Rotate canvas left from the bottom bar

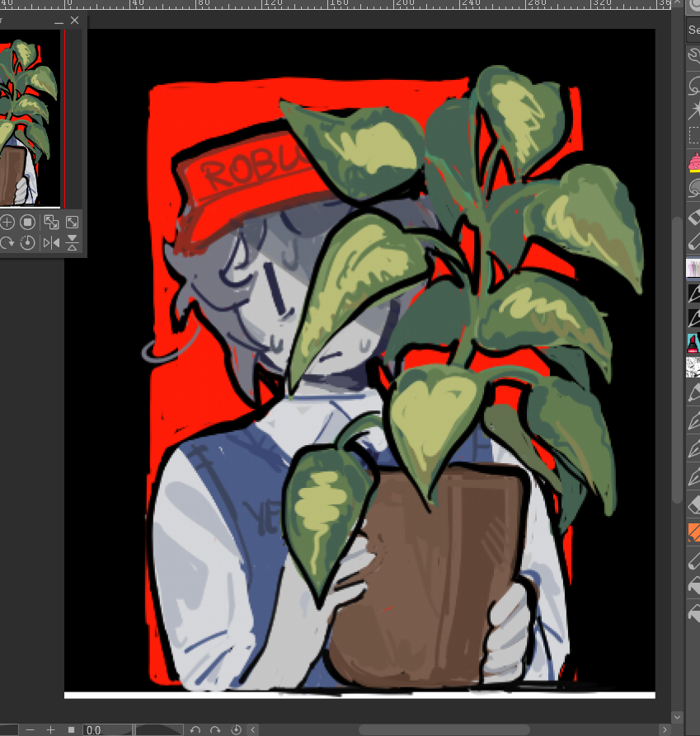pyautogui.click(x=195, y=730)
